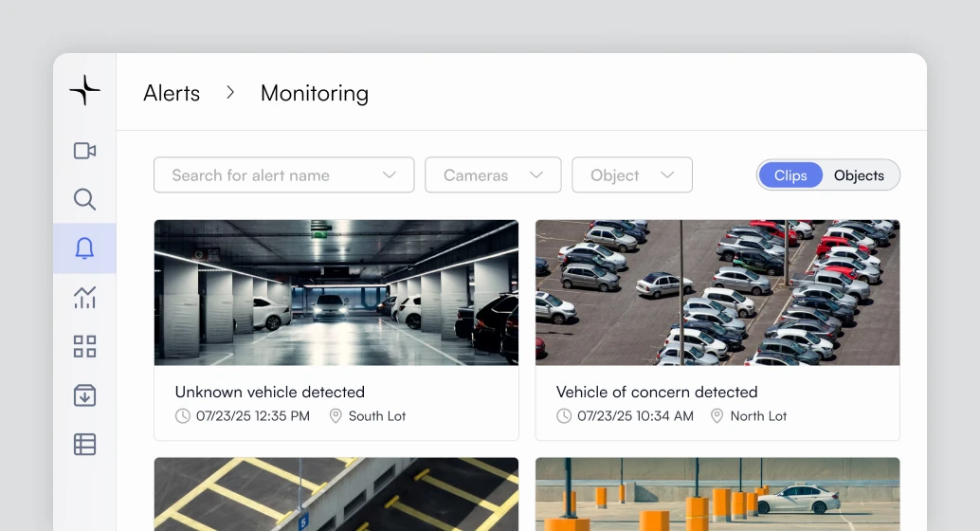Open the orange bollards white car thumbnail
980x531 pixels.
[717, 494]
